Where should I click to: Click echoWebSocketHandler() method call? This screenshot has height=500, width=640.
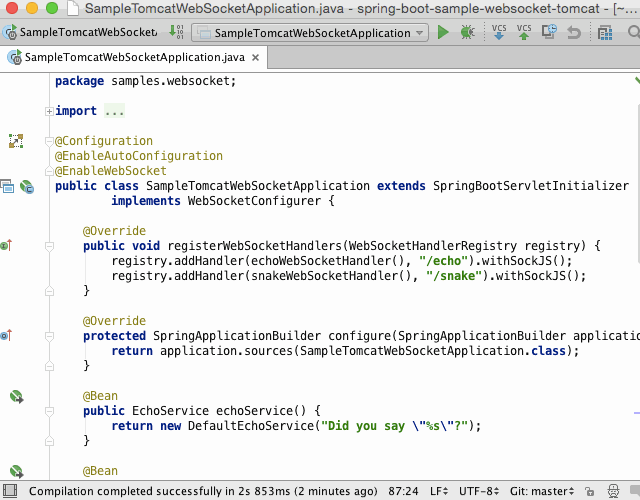[x=328, y=261]
